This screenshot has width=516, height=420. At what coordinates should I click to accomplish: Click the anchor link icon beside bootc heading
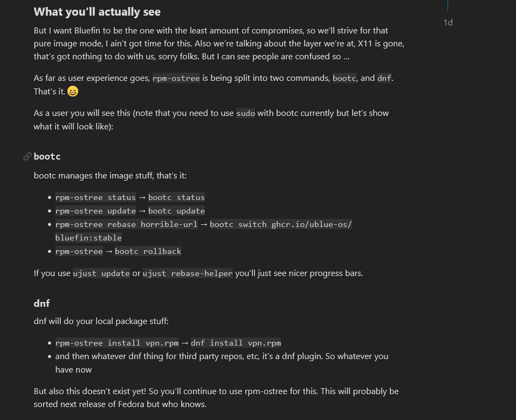click(x=27, y=157)
